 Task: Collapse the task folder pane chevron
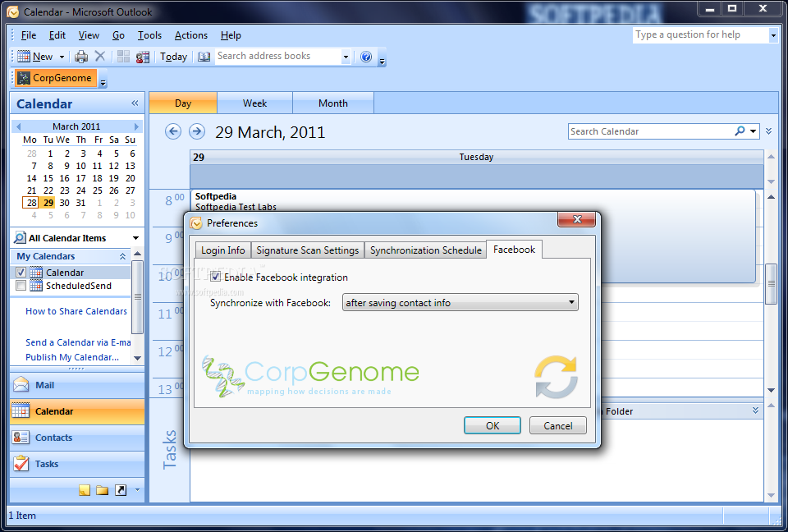[755, 410]
